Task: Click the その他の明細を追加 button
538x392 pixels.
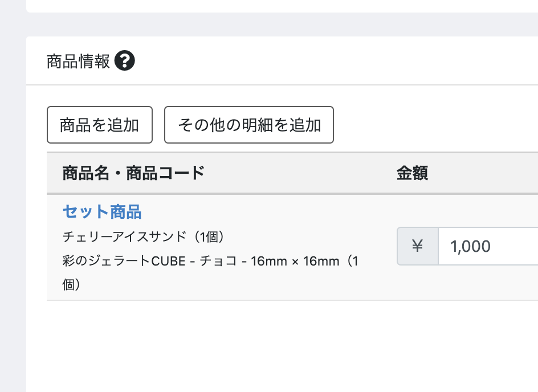Action: point(248,125)
